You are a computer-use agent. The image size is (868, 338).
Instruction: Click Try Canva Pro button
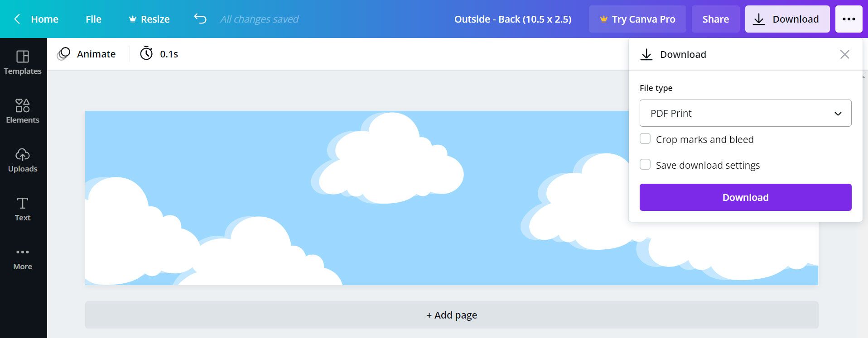tap(637, 19)
